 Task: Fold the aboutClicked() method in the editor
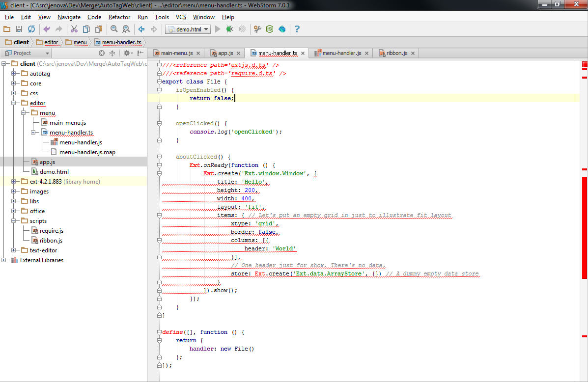[159, 157]
